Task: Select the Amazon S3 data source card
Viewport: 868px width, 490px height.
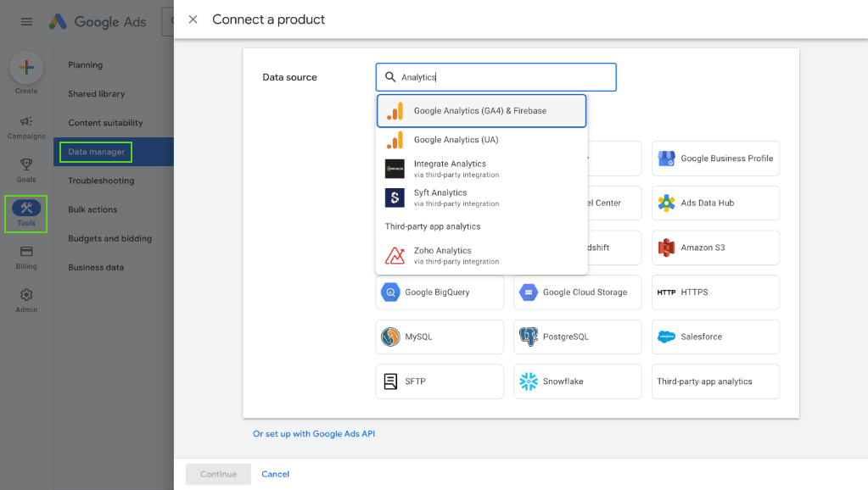Action: [x=715, y=248]
